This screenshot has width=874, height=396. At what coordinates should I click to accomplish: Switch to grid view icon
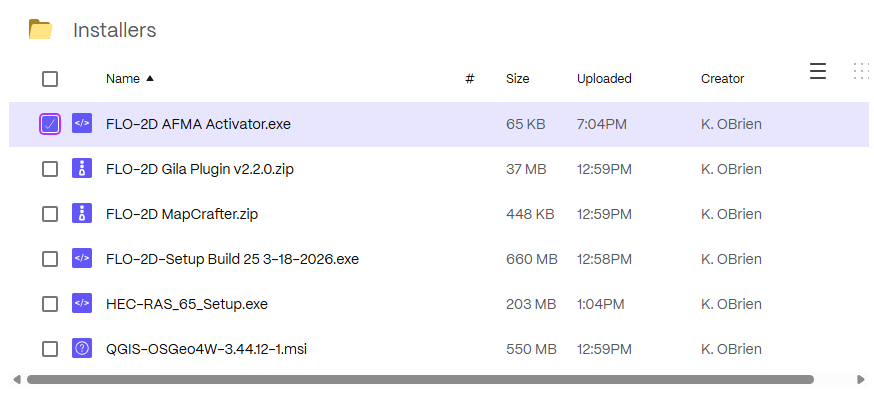point(862,71)
